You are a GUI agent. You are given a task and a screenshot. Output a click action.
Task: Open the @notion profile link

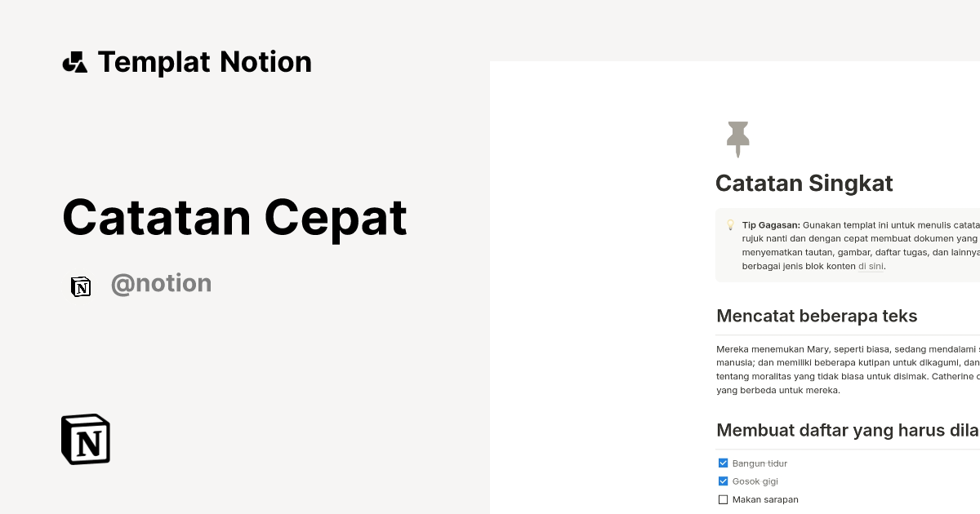(x=161, y=283)
